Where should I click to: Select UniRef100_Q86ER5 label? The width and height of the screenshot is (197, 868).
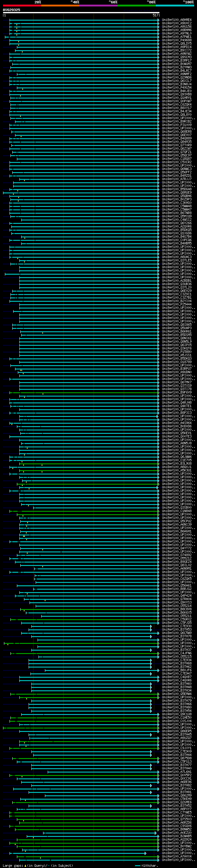(177, 731)
